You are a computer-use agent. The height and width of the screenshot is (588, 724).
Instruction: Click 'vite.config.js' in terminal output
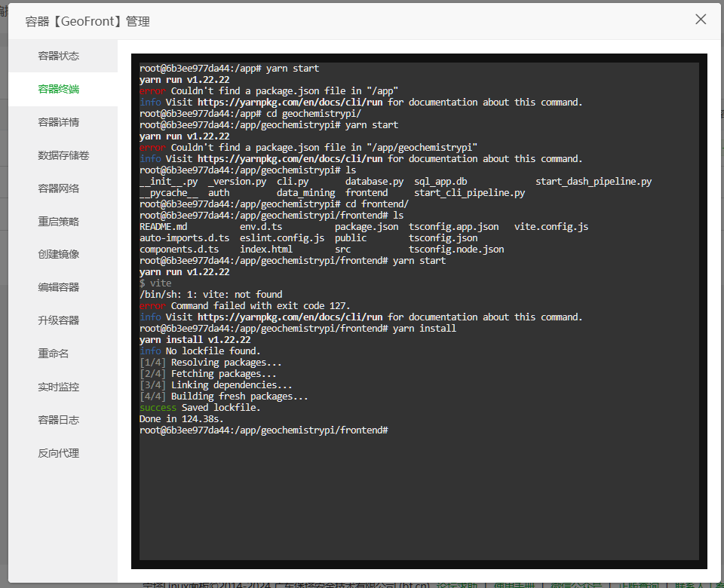pos(551,227)
